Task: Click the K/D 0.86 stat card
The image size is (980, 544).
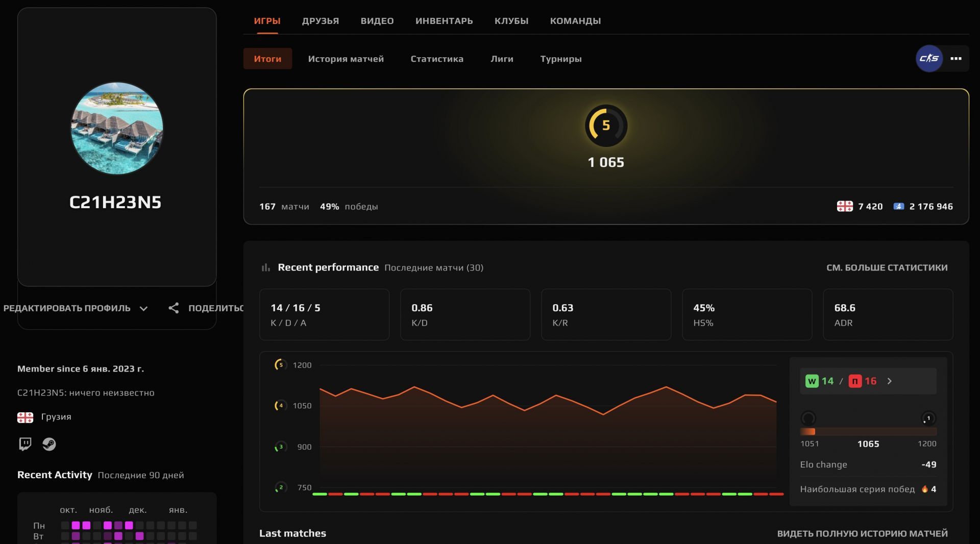Action: pos(465,314)
